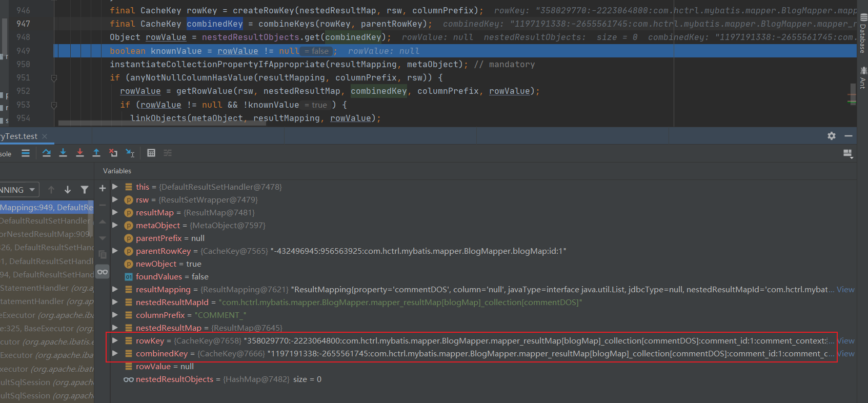Screen dimensions: 868x403
Task: Click the Step Out debugger button
Action: pyautogui.click(x=96, y=153)
